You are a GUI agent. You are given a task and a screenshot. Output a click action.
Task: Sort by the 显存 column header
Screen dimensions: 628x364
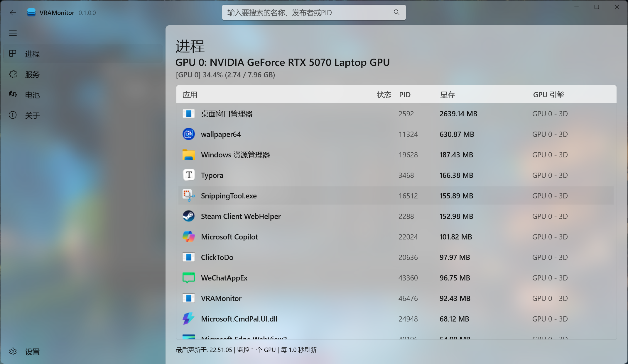[x=448, y=95]
